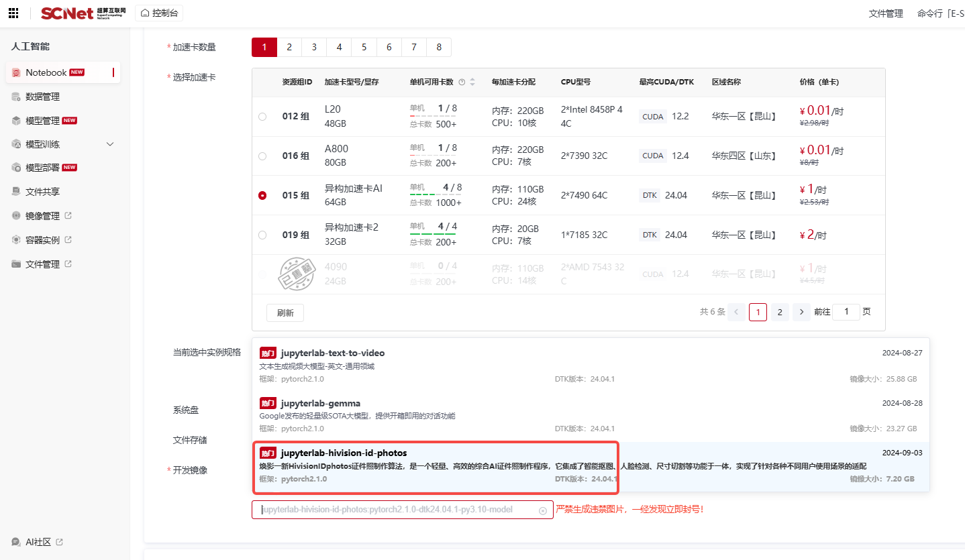The width and height of the screenshot is (965, 560).
Task: Open the app grid launcher icon
Action: click(x=13, y=13)
